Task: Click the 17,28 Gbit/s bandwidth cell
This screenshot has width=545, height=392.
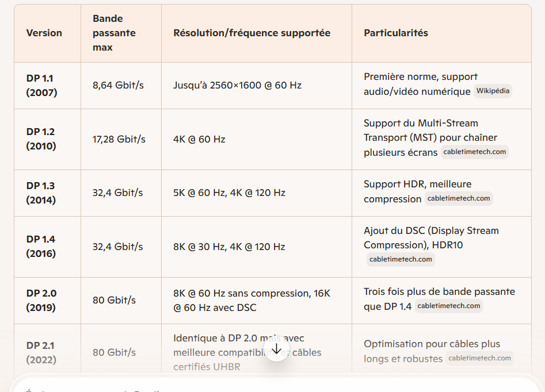Action: tap(119, 139)
